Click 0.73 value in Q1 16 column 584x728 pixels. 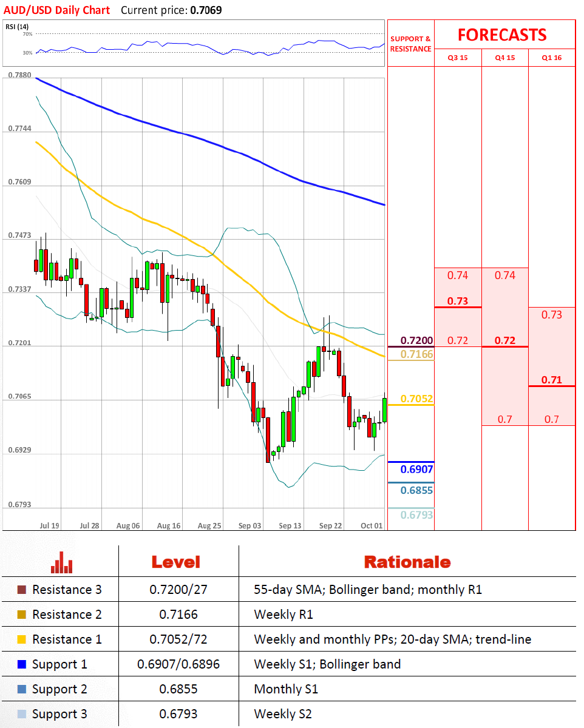[552, 315]
